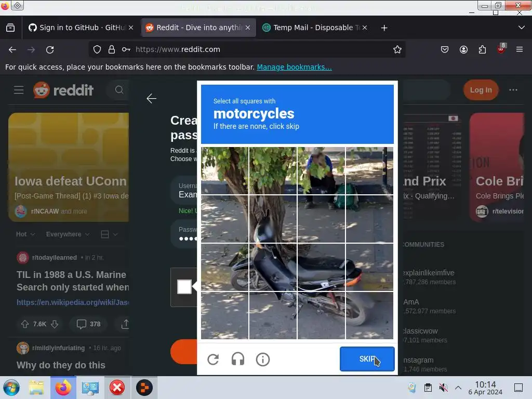
Task: Open the Everywhere location dropdown
Action: tap(68, 234)
